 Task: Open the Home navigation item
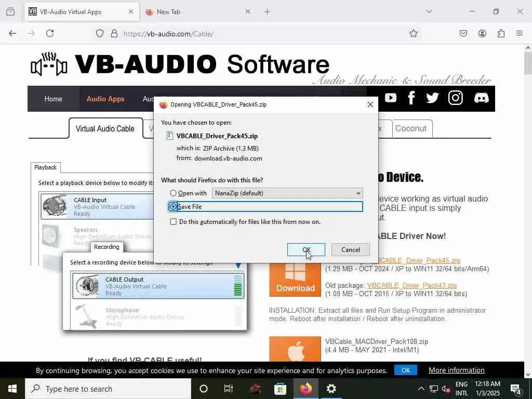tap(54, 99)
